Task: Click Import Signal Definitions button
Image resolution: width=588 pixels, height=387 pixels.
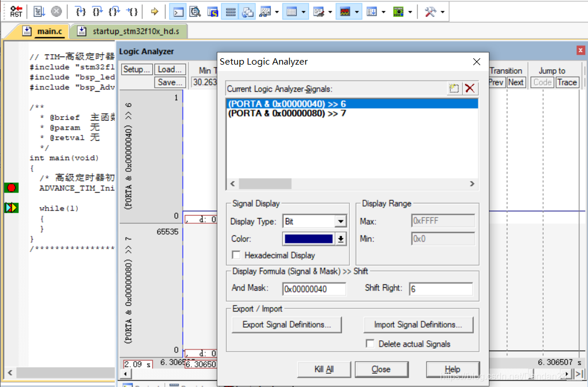Action: [418, 325]
